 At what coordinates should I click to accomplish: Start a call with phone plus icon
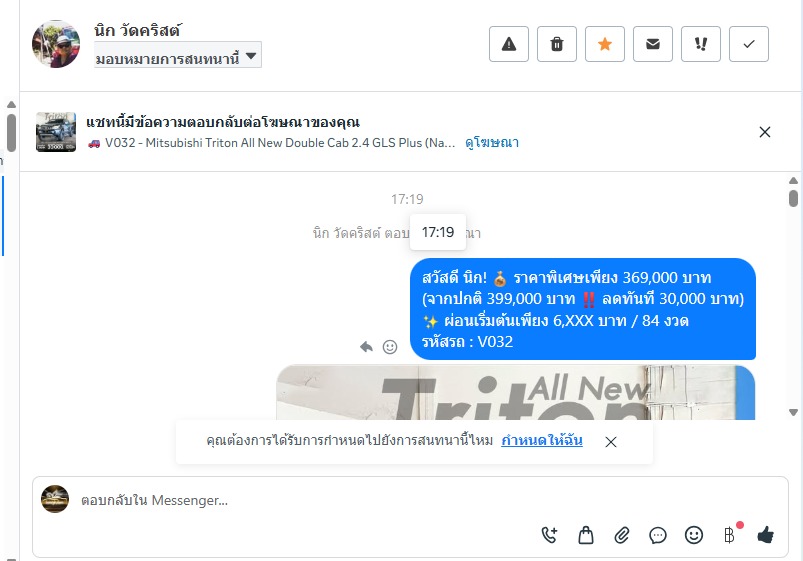pyautogui.click(x=550, y=535)
